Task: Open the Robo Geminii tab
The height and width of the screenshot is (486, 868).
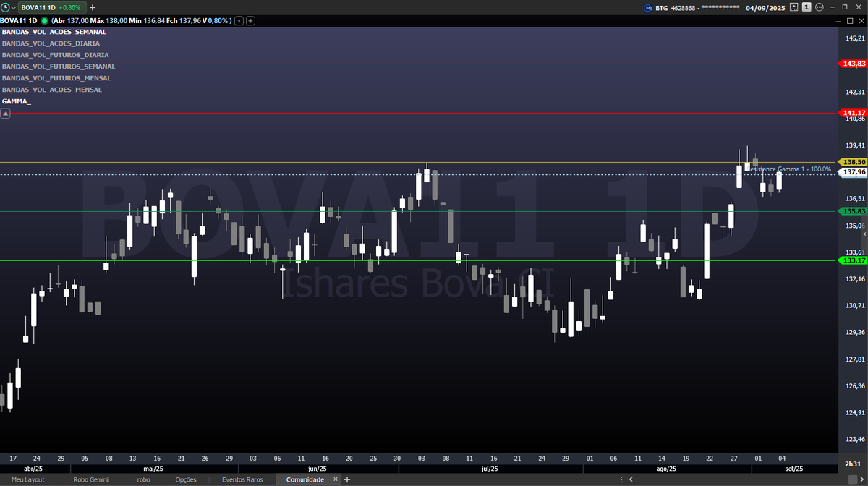Action: pyautogui.click(x=91, y=479)
